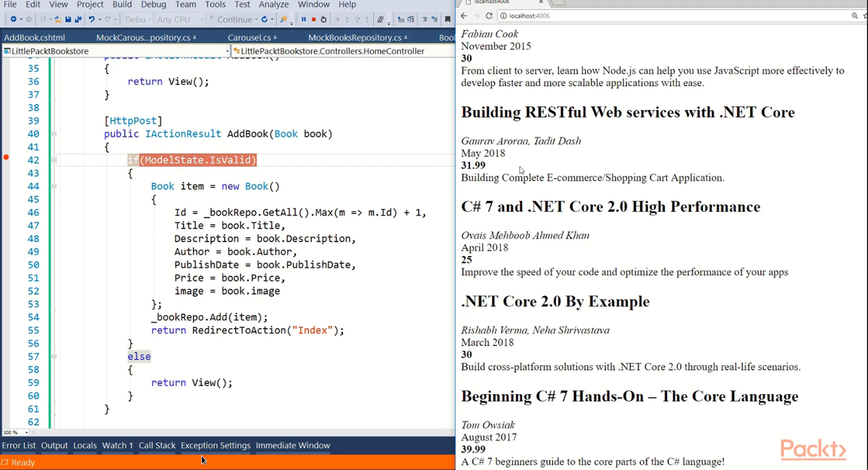Open the Help menu

[347, 4]
